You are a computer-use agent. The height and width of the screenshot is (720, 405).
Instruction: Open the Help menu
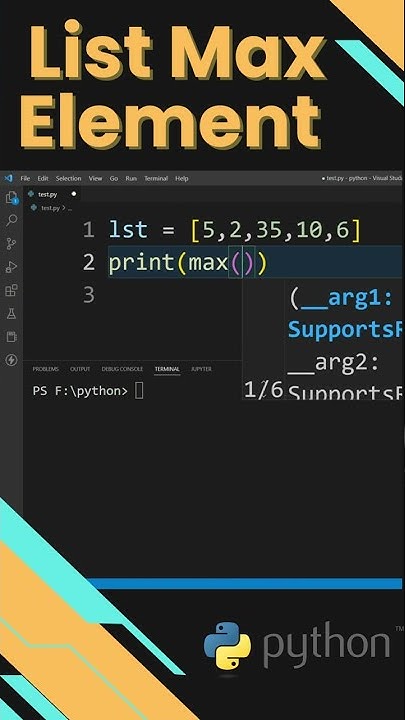click(182, 178)
